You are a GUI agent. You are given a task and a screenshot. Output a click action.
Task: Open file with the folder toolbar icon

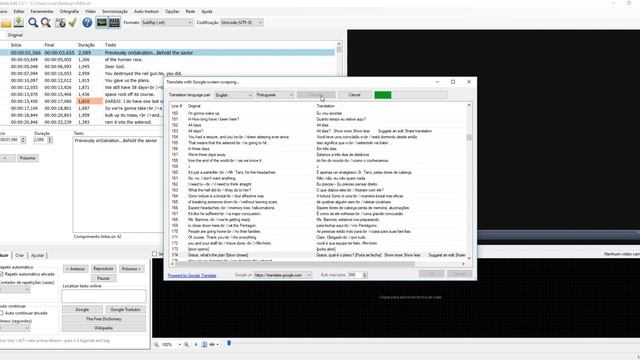coord(6,23)
